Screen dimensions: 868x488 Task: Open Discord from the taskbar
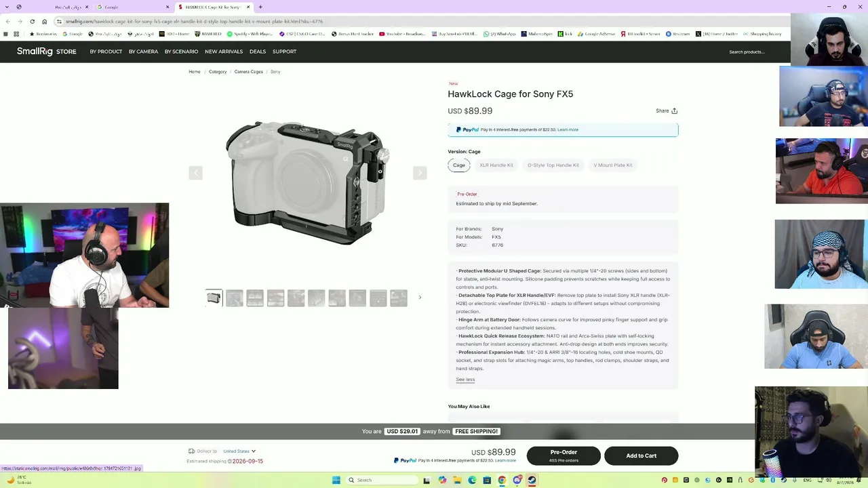pyautogui.click(x=517, y=480)
